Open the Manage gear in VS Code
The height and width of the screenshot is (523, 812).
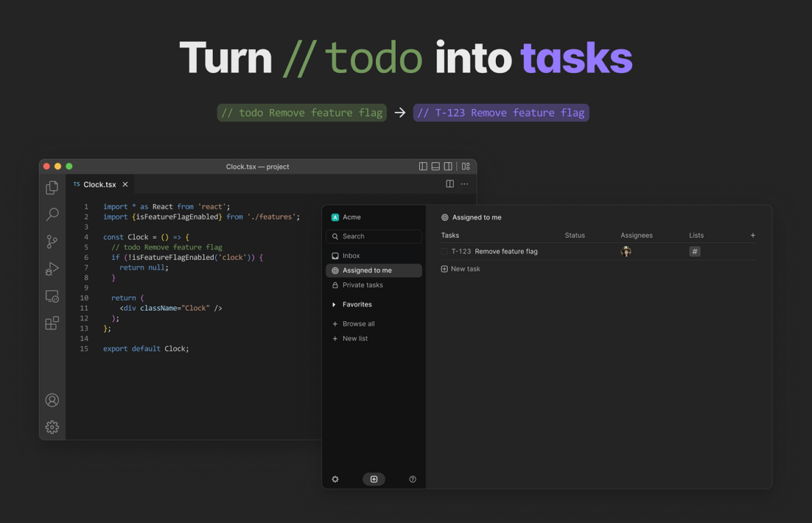click(52, 427)
